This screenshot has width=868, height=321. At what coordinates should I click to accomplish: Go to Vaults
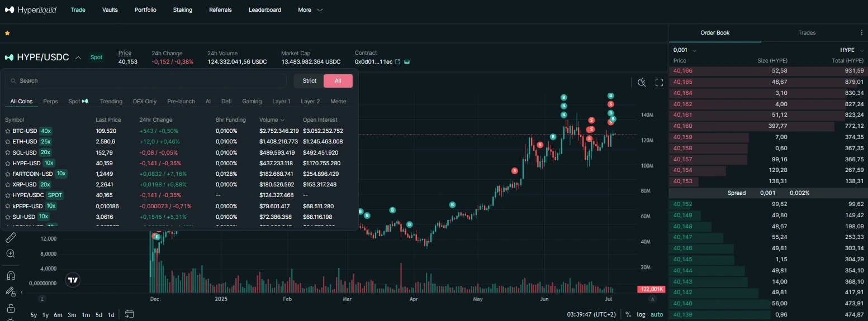110,10
